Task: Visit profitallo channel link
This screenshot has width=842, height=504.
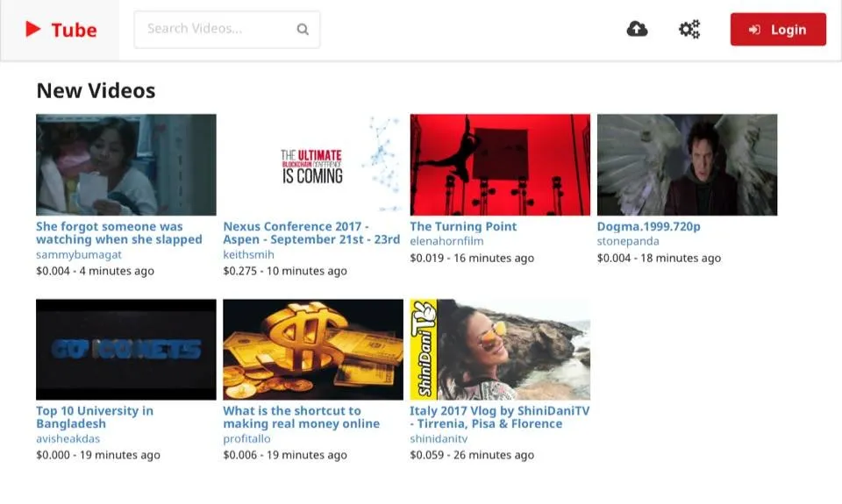Action: 247,438
